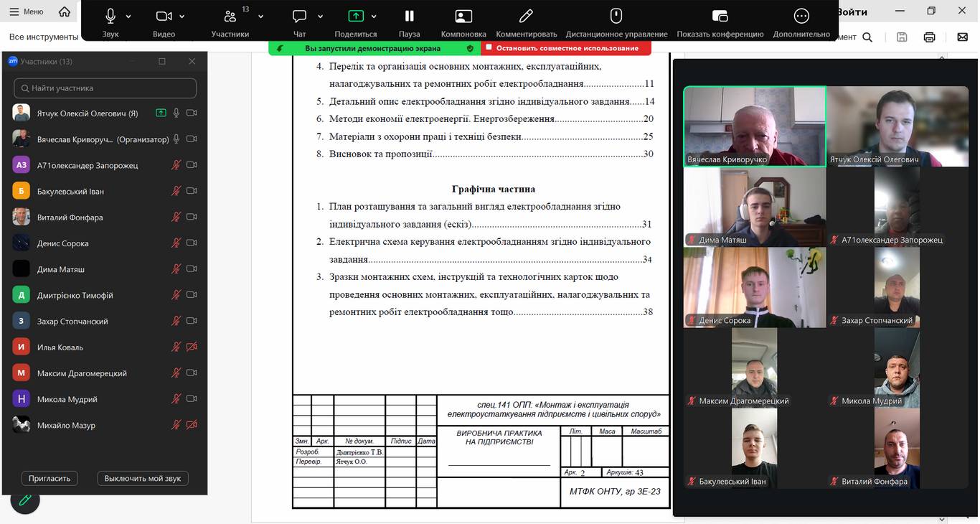Open the Layout (Компоновка) icon
The image size is (980, 524).
[x=463, y=17]
